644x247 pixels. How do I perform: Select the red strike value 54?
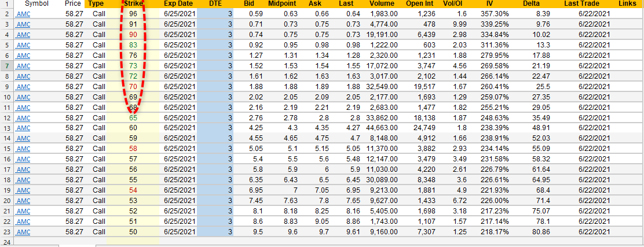click(x=133, y=191)
